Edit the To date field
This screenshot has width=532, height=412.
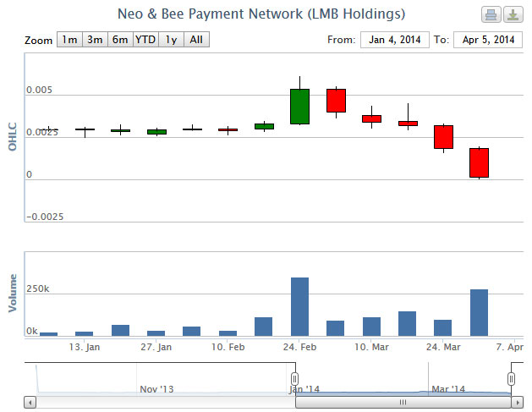488,40
